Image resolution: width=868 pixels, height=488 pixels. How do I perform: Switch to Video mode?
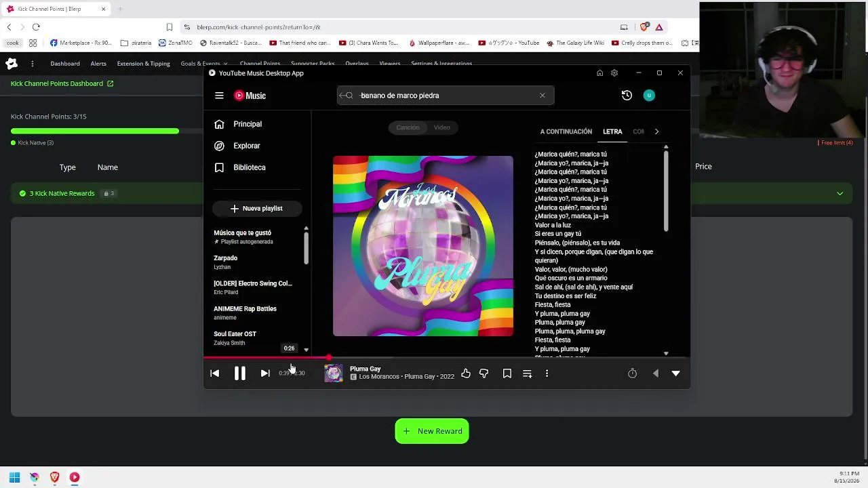441,127
